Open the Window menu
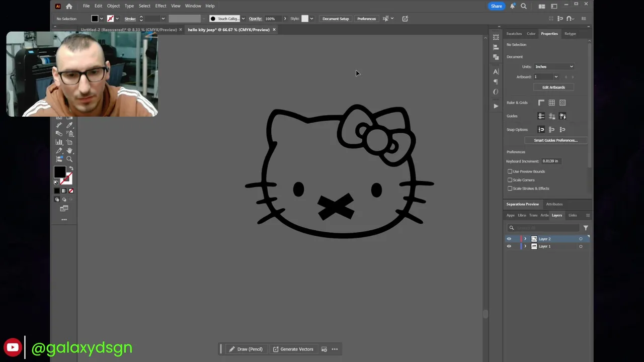644x362 pixels. pyautogui.click(x=193, y=6)
